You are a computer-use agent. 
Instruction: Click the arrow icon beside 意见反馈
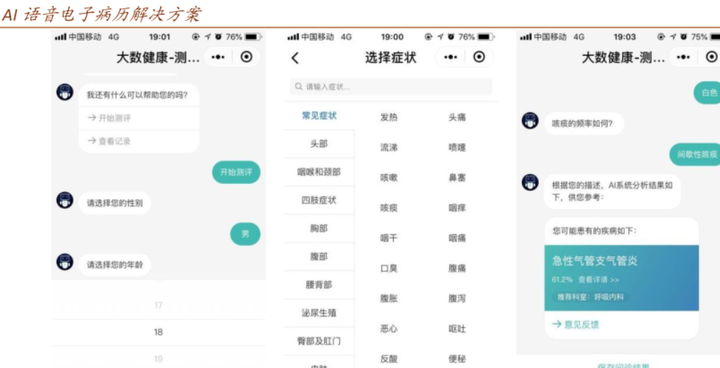coord(557,324)
